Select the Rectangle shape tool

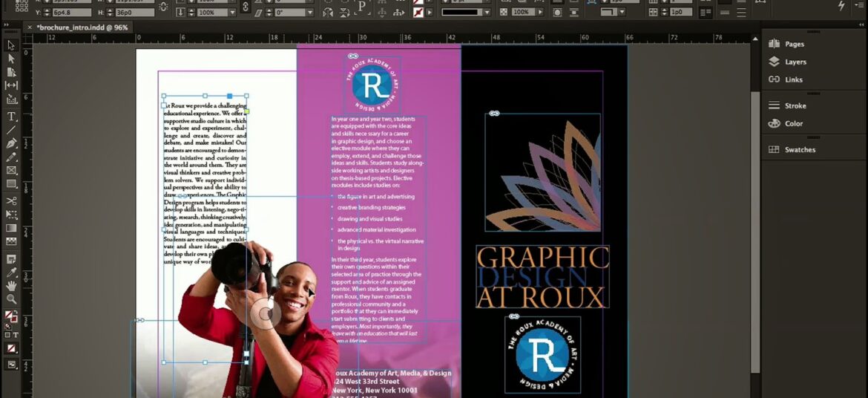tap(11, 183)
